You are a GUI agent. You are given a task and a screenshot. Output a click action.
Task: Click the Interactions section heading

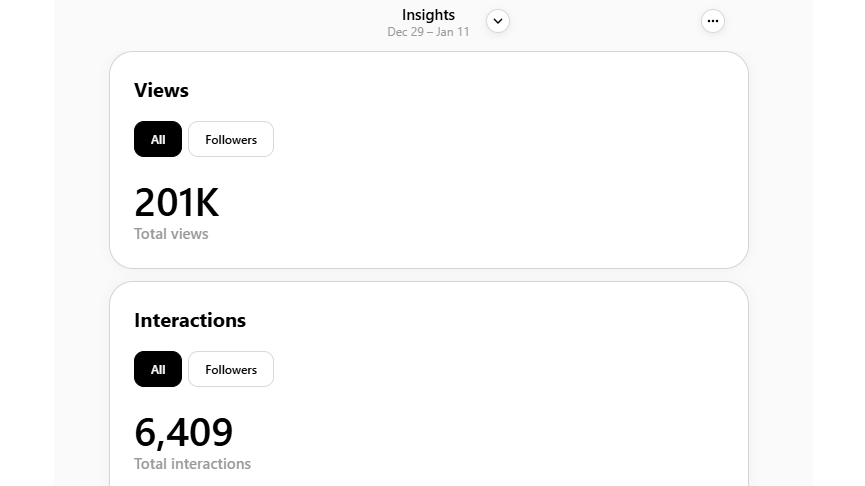(x=190, y=320)
